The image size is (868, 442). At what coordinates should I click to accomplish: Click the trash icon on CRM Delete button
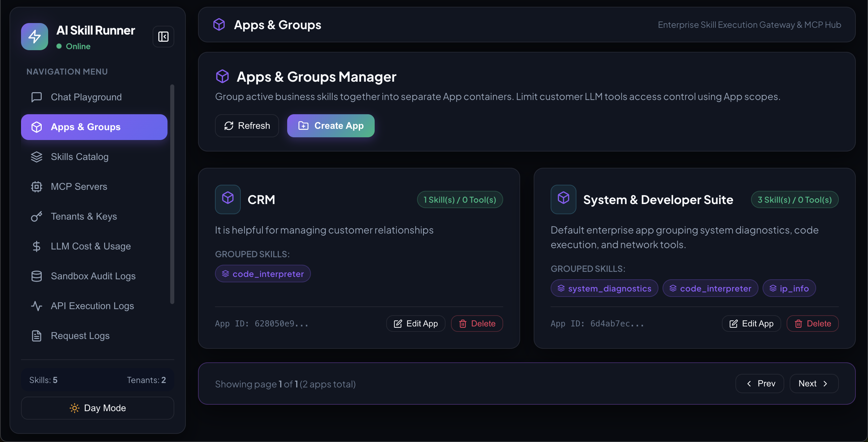(463, 324)
